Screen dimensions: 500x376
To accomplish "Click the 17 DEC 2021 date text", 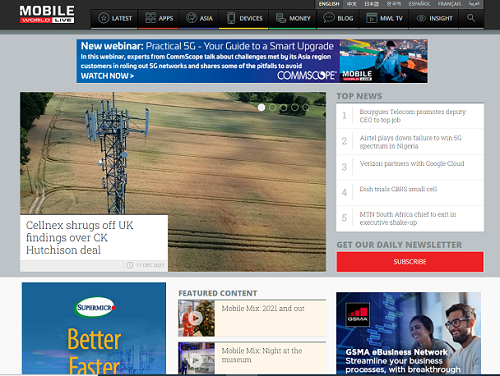I will 150,265.
